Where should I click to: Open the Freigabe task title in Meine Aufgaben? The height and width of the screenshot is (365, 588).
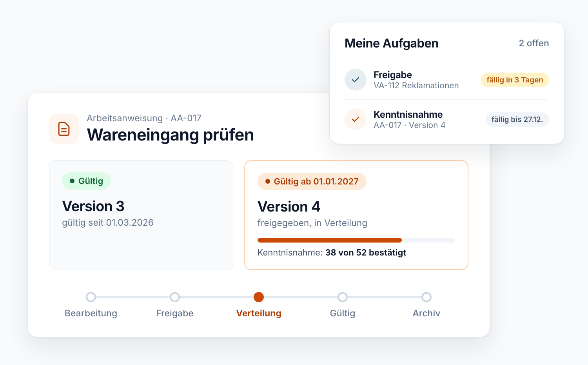393,75
